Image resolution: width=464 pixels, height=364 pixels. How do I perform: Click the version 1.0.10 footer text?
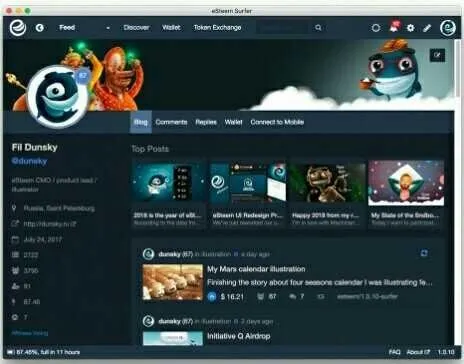[x=446, y=352]
